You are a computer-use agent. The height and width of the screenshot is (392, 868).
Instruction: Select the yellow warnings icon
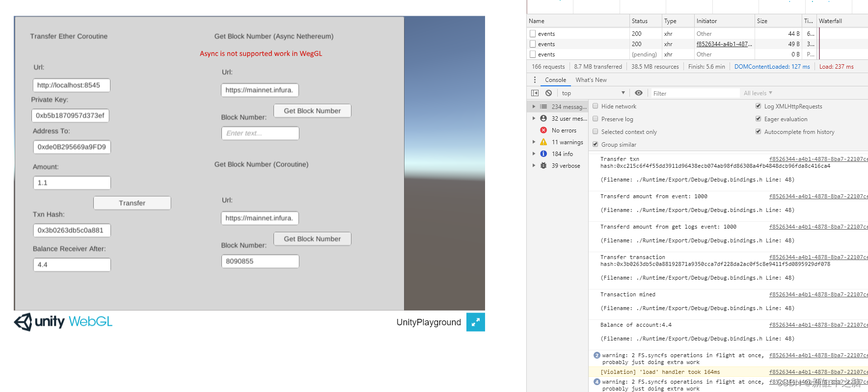click(543, 142)
